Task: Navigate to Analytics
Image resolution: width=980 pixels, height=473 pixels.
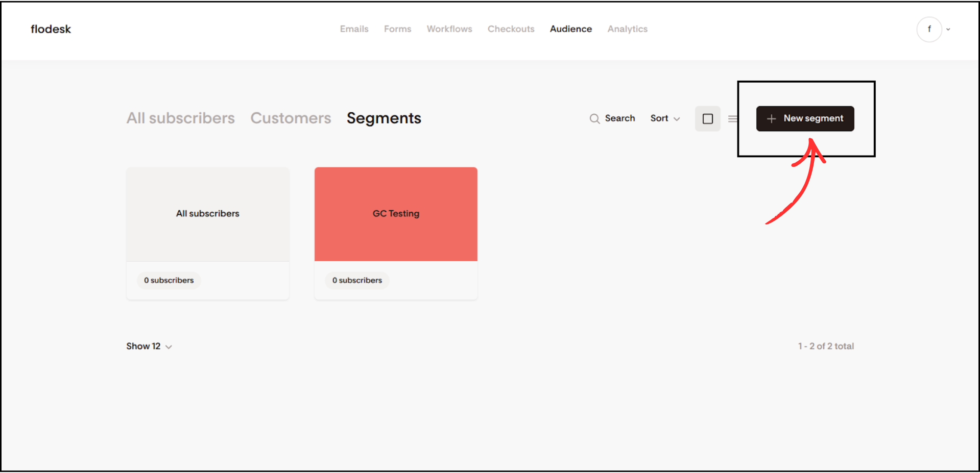Action: click(x=627, y=29)
